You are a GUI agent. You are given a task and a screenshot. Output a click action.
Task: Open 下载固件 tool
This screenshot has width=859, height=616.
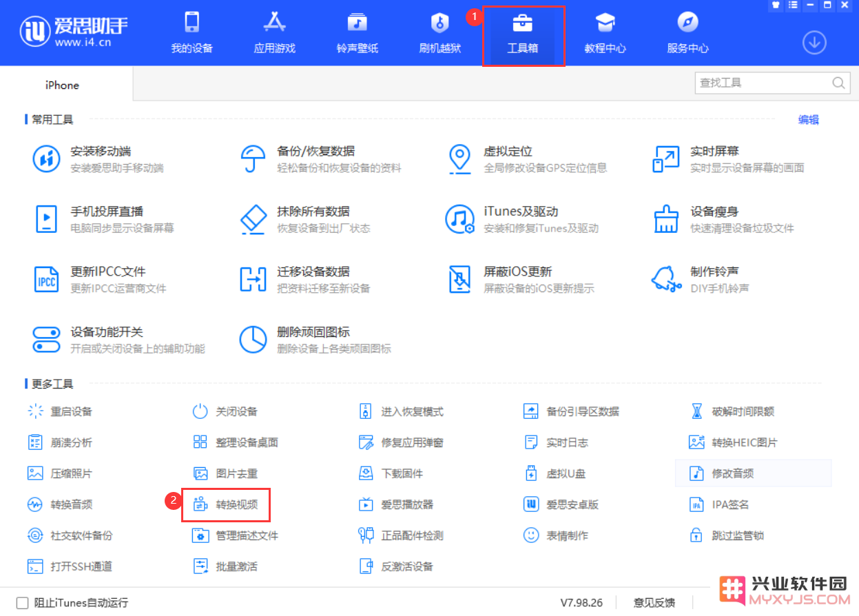[391, 473]
